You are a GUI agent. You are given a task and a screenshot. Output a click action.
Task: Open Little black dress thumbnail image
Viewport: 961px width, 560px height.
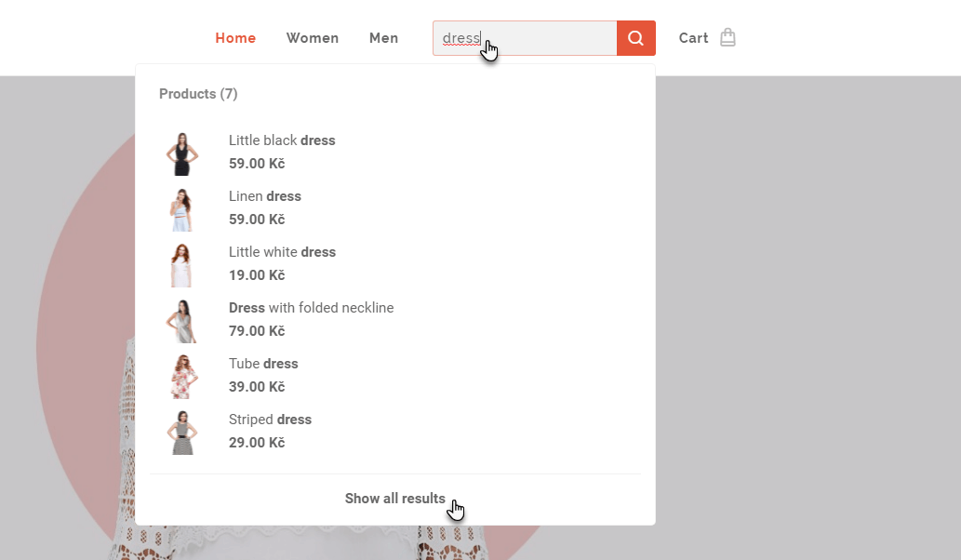(181, 153)
